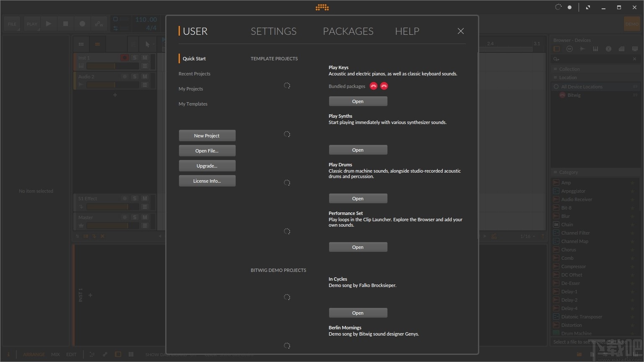
Task: Select All Device Locations entry
Action: coord(595,87)
